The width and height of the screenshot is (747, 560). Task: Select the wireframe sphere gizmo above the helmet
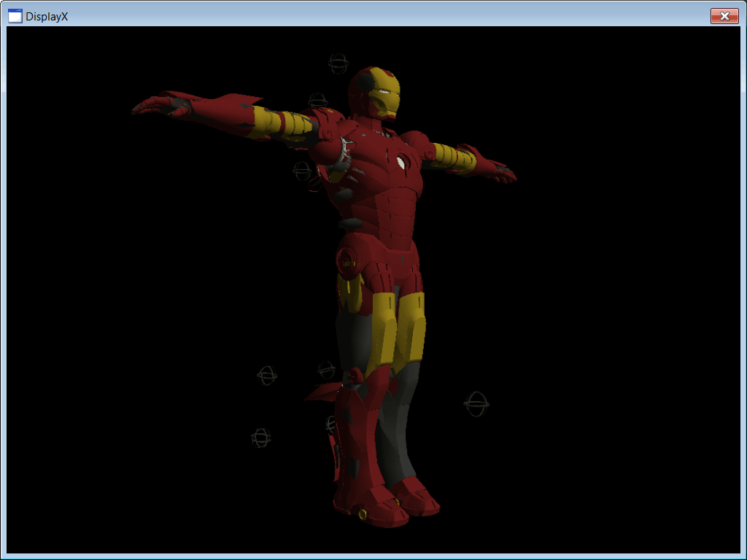[x=338, y=64]
